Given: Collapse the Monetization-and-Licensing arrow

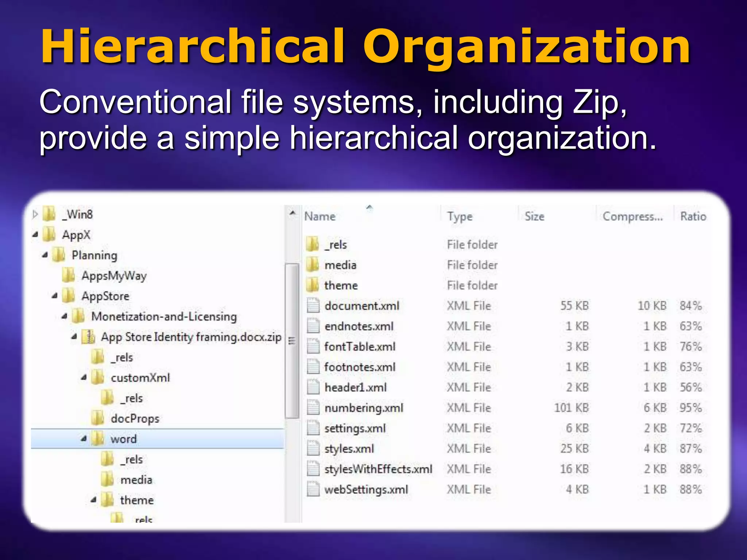Looking at the screenshot, I should click(x=65, y=316).
